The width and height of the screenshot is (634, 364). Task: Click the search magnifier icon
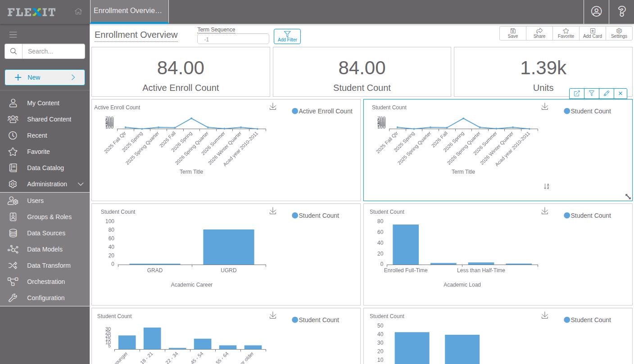(14, 51)
